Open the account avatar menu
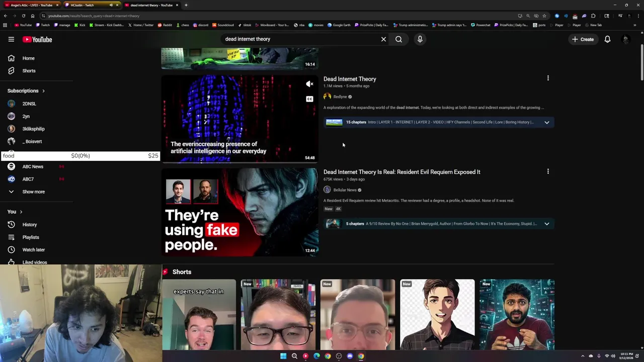This screenshot has height=362, width=644. click(x=626, y=39)
